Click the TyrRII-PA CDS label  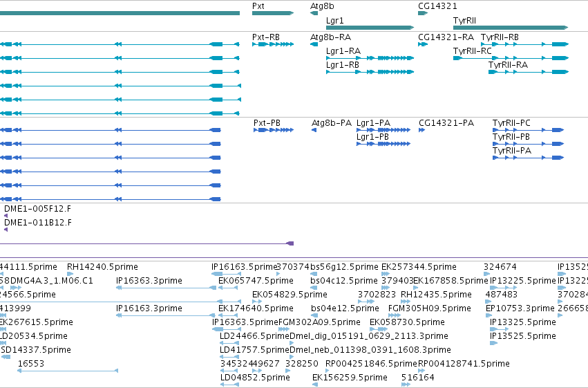pos(512,151)
